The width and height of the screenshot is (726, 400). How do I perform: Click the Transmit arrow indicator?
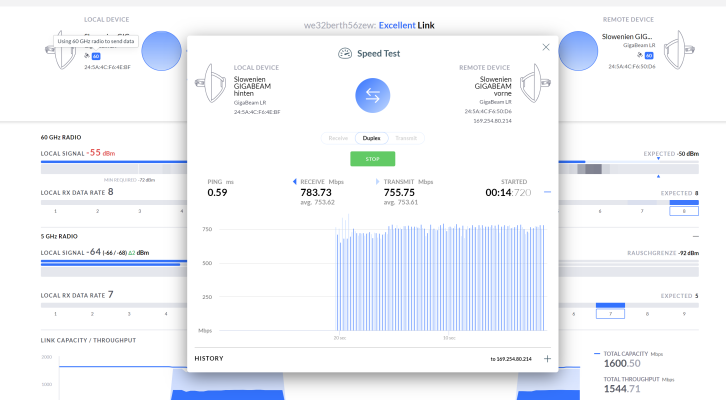[377, 182]
